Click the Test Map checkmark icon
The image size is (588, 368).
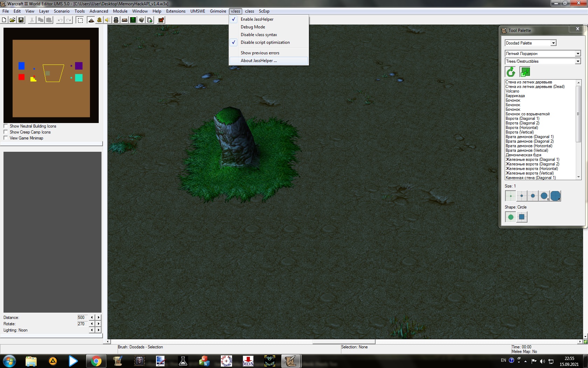[x=161, y=20]
